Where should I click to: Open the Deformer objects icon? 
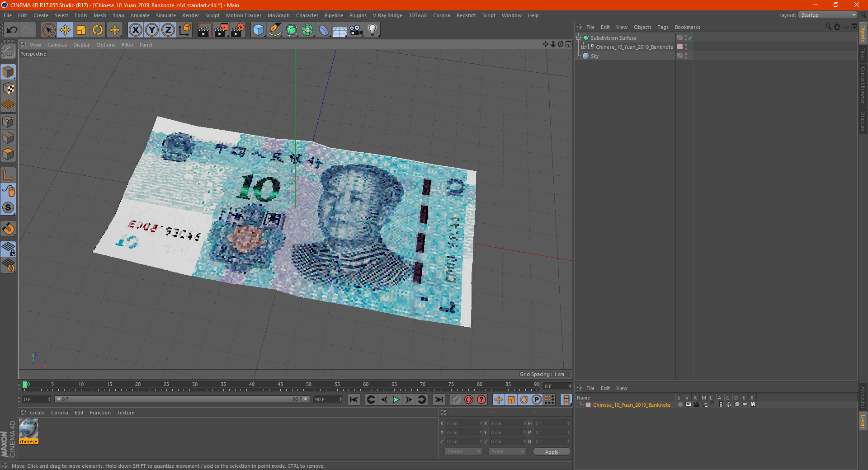point(324,30)
